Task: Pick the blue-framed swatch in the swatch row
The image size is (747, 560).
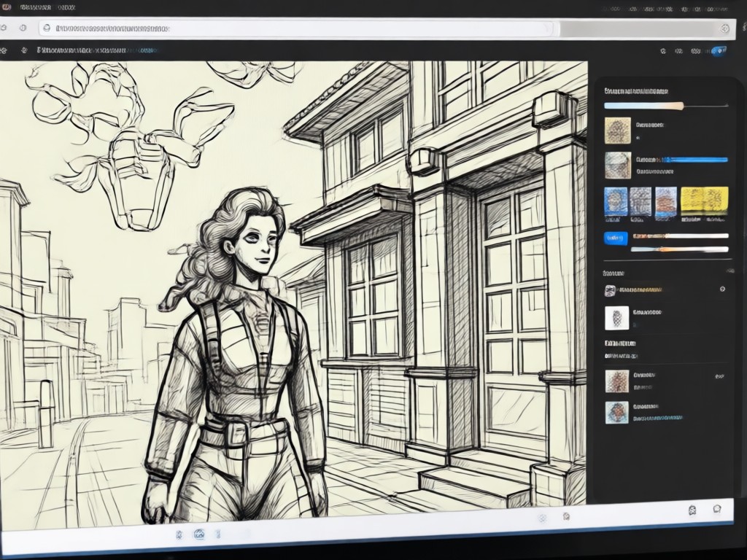Action: point(615,203)
